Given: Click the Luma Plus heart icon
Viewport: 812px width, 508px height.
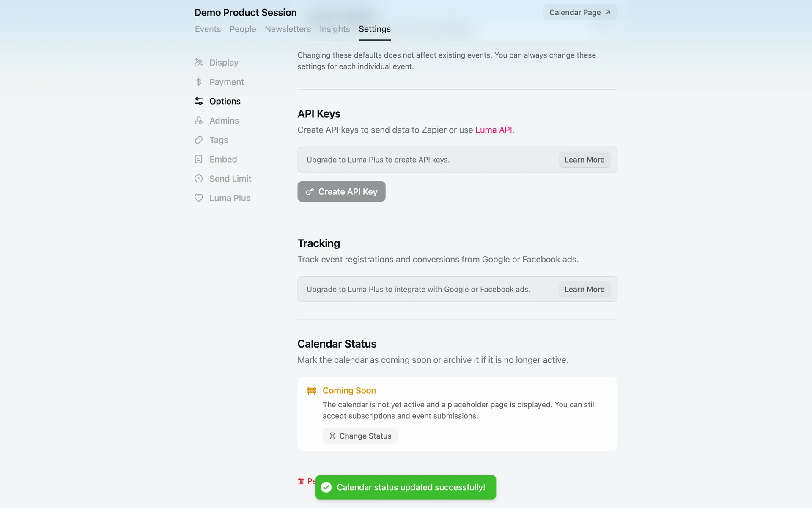Looking at the screenshot, I should (198, 198).
